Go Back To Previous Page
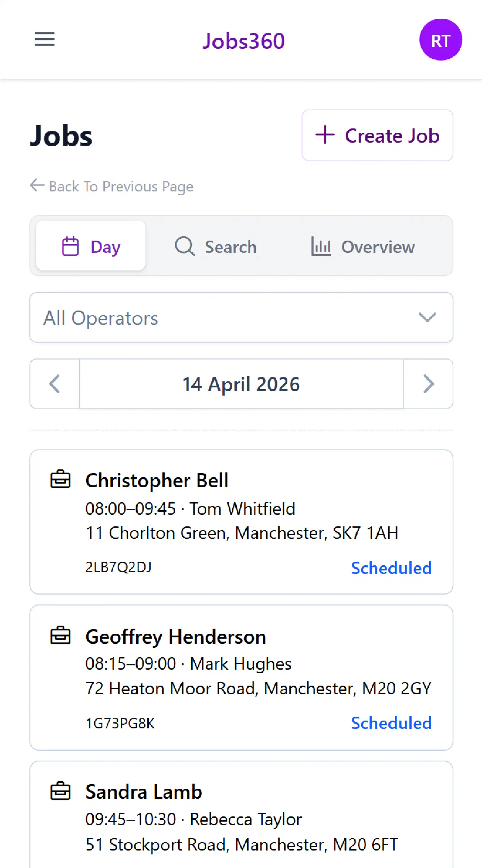Viewport: 482px width, 868px height. click(112, 186)
